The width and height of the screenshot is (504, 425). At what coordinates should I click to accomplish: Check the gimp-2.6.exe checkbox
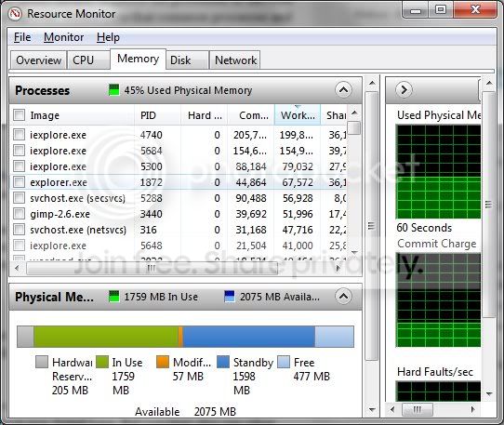[20, 214]
